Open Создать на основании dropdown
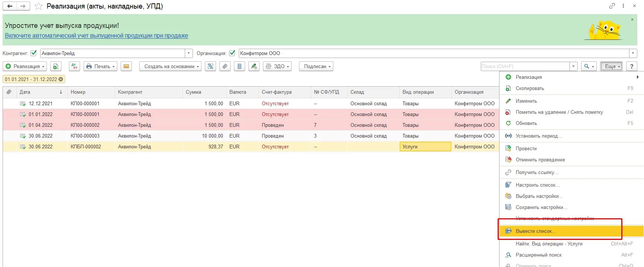This screenshot has width=644, height=267. [171, 66]
